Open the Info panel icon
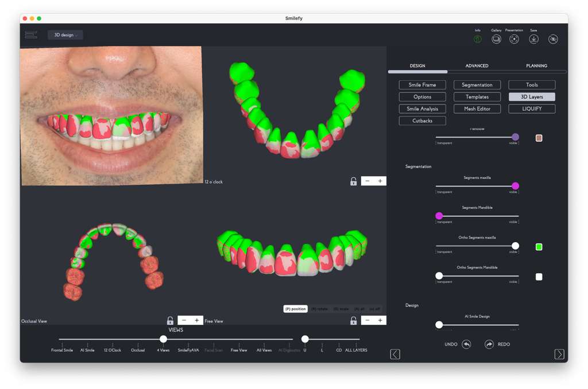 click(478, 39)
